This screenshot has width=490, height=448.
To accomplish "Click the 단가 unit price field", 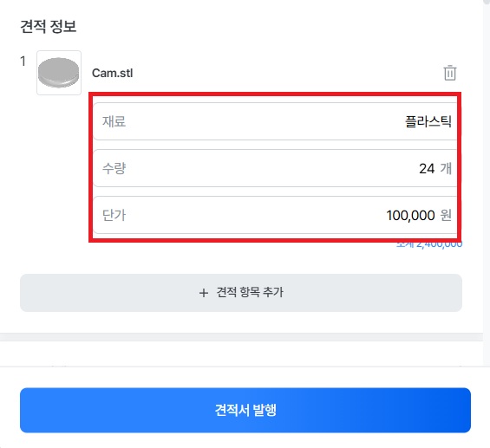I will (275, 215).
